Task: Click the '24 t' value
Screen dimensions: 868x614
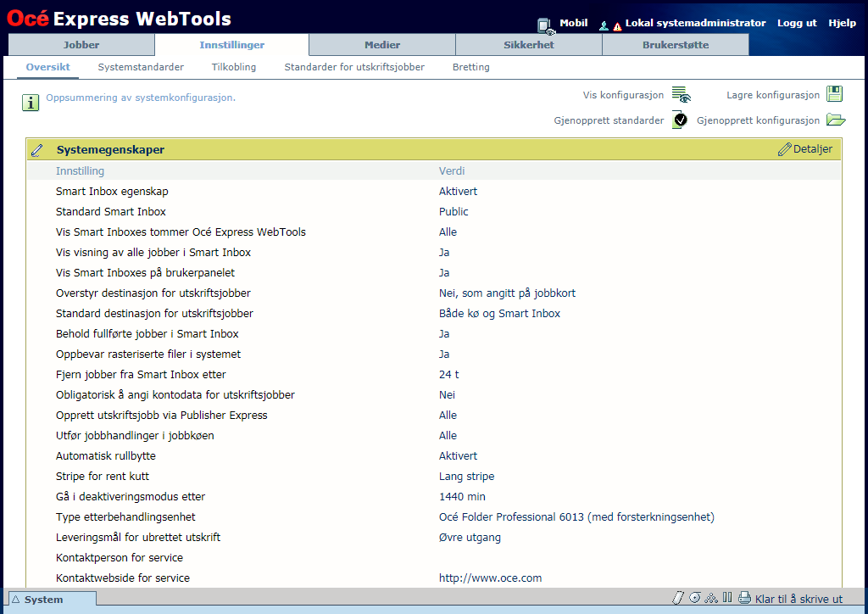Action: (x=449, y=374)
